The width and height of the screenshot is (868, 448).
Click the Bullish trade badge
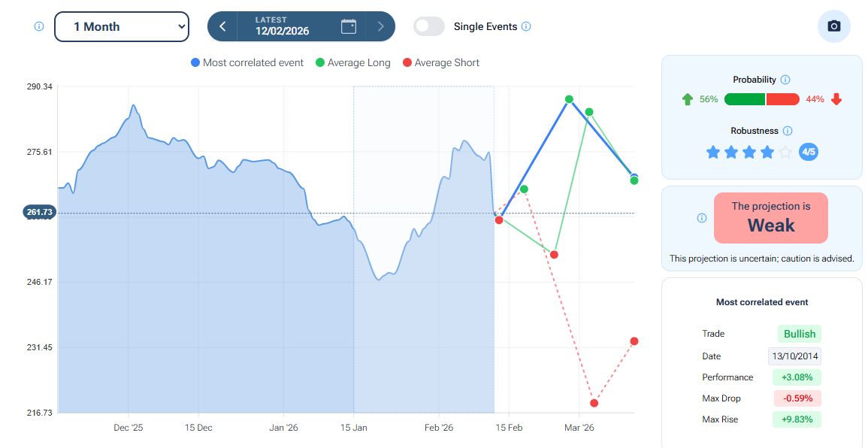coord(799,334)
